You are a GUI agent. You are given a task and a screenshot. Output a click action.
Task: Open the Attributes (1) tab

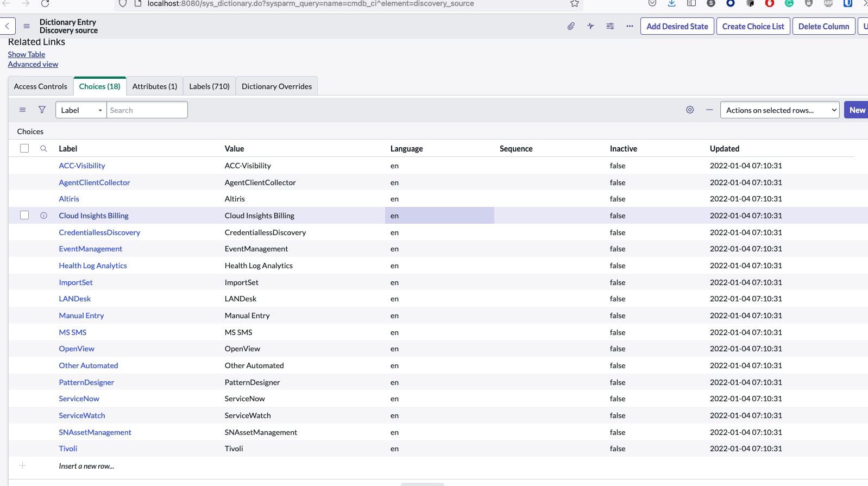[x=155, y=86]
